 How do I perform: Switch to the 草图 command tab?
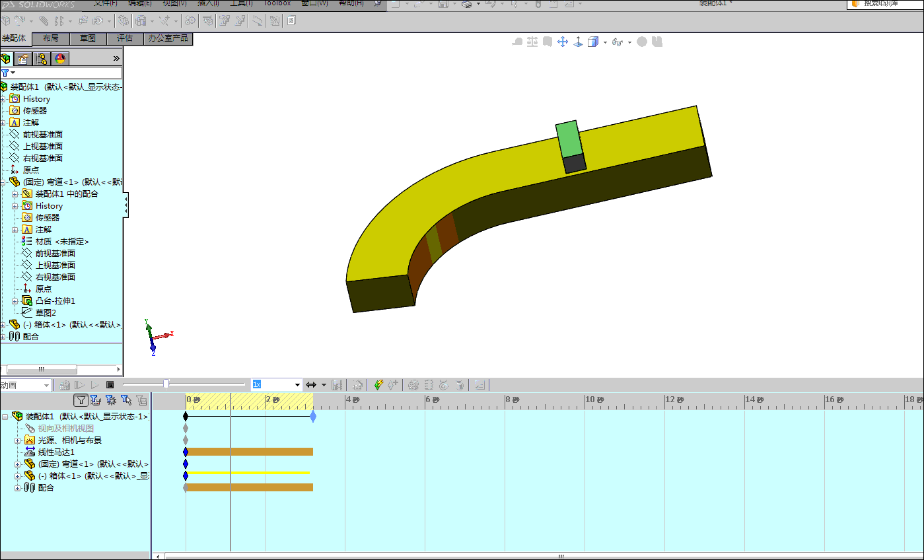click(88, 38)
